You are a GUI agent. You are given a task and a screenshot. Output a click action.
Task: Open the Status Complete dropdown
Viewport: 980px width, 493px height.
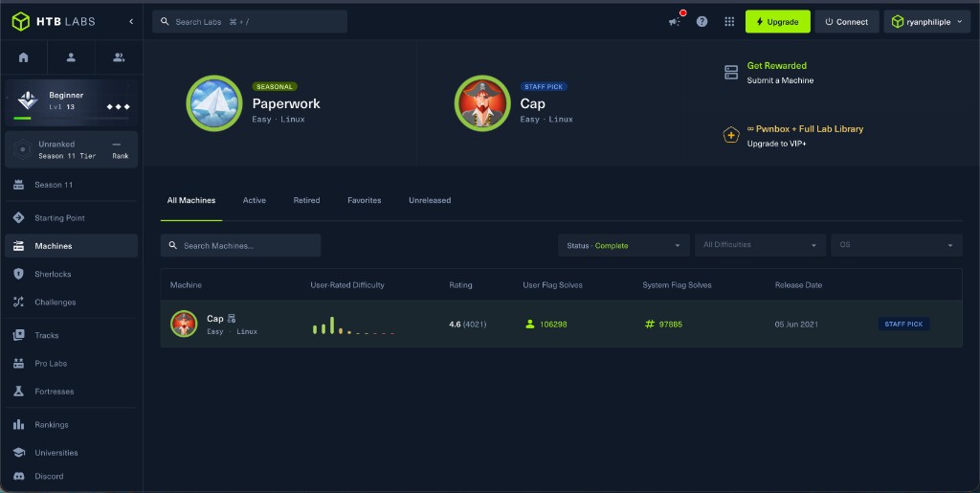coord(624,246)
